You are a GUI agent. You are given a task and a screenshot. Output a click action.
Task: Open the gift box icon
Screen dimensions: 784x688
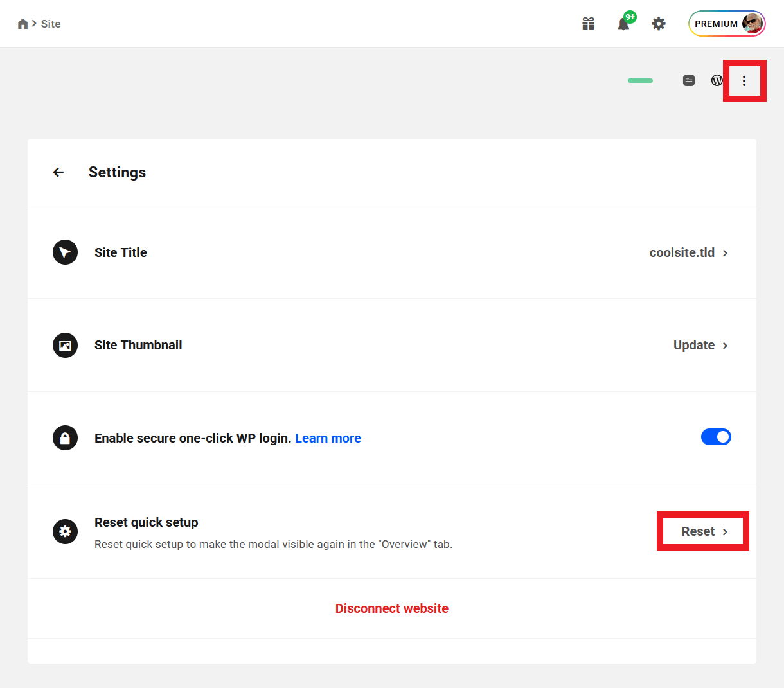pos(588,24)
